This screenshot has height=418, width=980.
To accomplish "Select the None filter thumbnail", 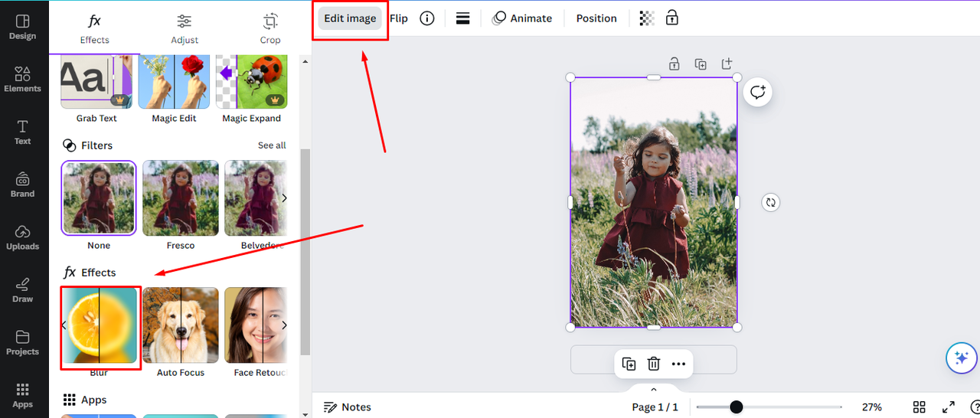I will click(99, 198).
